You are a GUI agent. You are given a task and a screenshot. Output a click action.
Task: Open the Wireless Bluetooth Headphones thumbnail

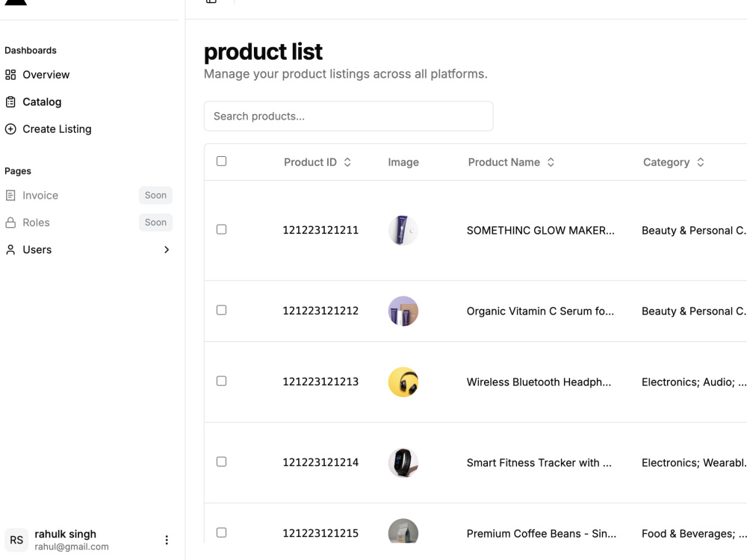(403, 382)
